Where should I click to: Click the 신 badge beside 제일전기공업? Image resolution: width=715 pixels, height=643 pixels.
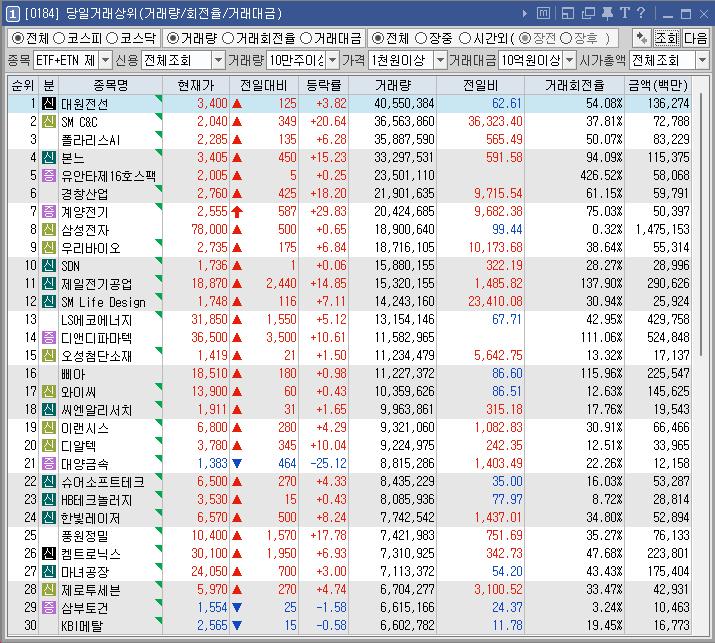(x=48, y=283)
